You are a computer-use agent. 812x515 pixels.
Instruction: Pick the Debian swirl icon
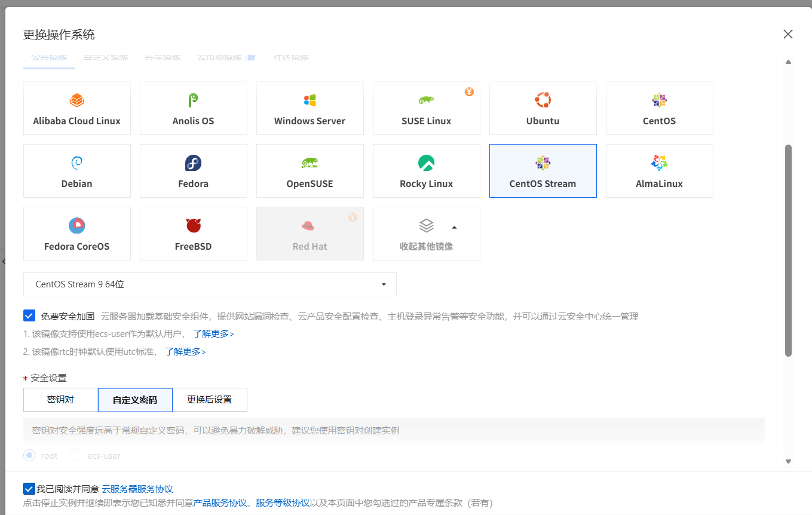pos(76,163)
